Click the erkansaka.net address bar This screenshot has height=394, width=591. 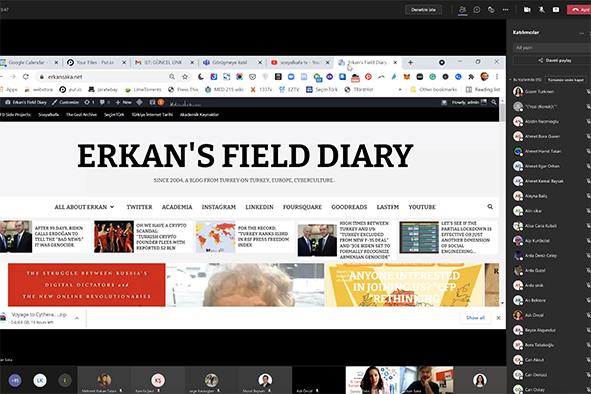[x=106, y=77]
